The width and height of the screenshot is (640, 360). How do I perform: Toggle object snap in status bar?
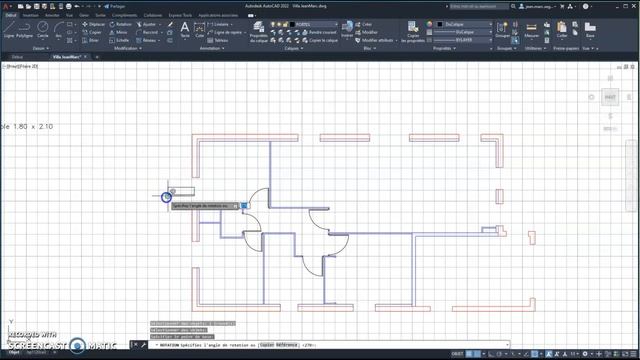coord(534,354)
